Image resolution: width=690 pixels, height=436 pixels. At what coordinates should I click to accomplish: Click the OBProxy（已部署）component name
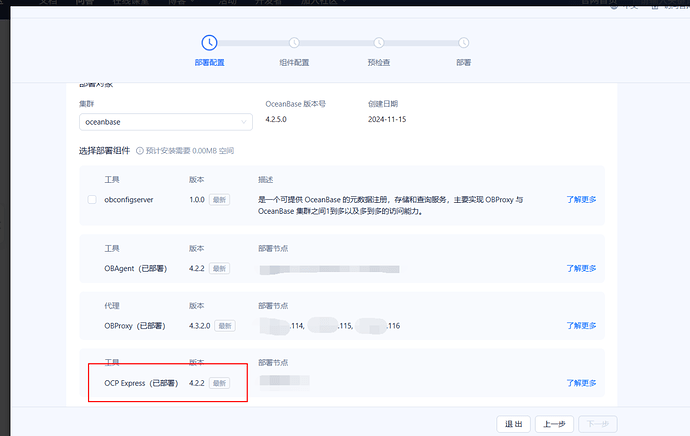click(135, 326)
